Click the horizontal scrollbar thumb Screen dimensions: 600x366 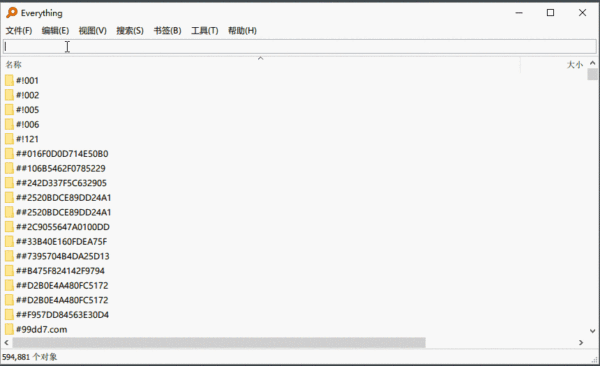[x=219, y=342]
